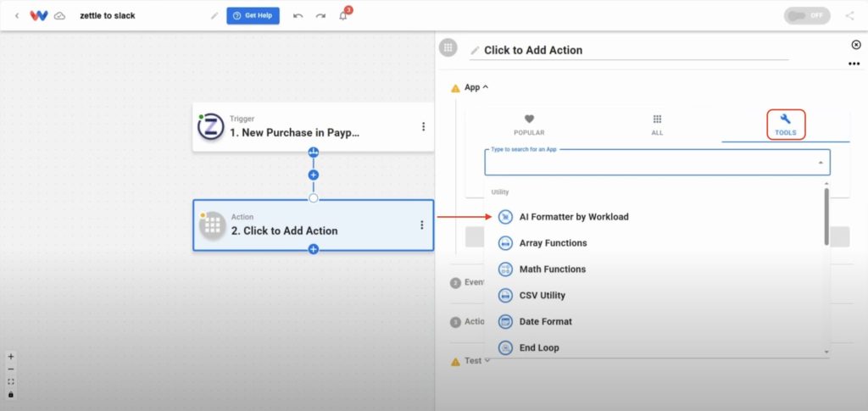Collapse the app search dropdown arrow
The image size is (868, 411).
pos(821,163)
